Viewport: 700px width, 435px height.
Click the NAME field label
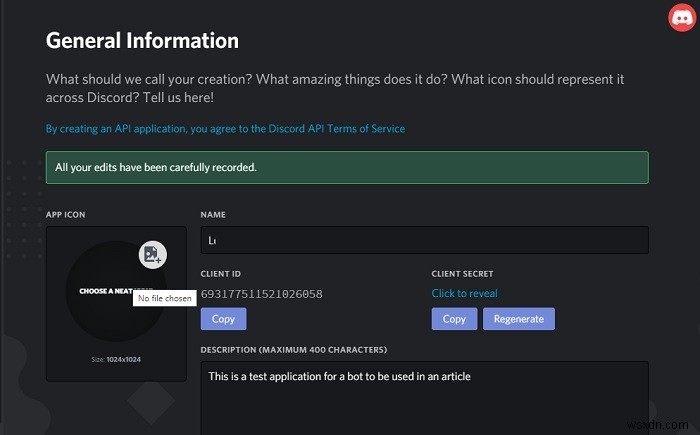[x=213, y=215]
